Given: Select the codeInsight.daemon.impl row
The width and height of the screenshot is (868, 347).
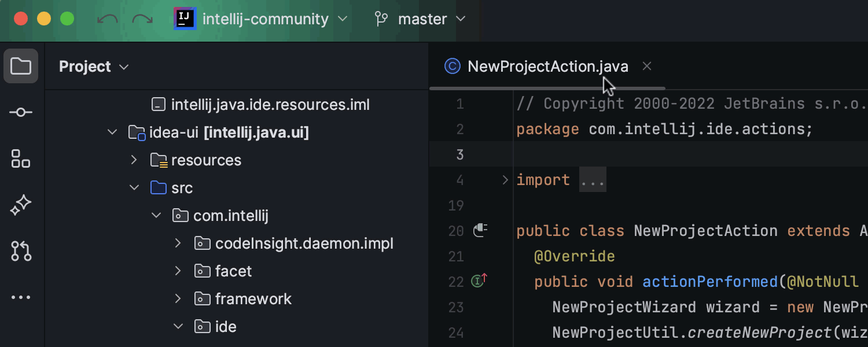Looking at the screenshot, I should (x=237, y=243).
